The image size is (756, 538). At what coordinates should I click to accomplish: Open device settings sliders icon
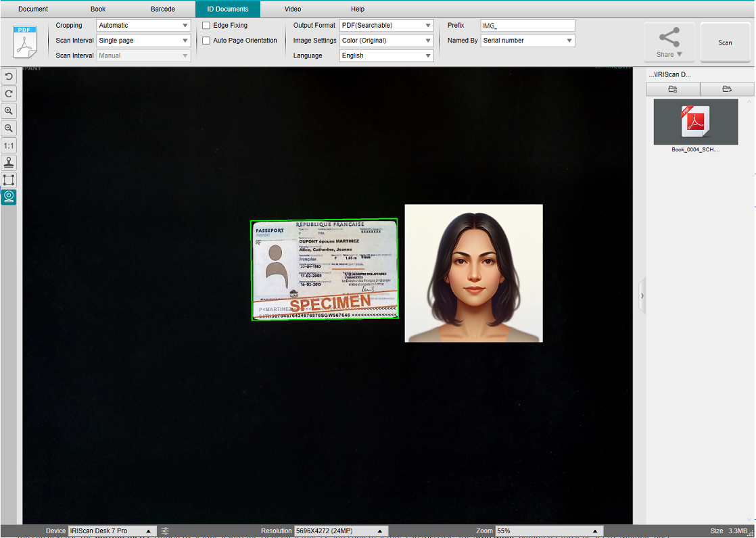[165, 531]
